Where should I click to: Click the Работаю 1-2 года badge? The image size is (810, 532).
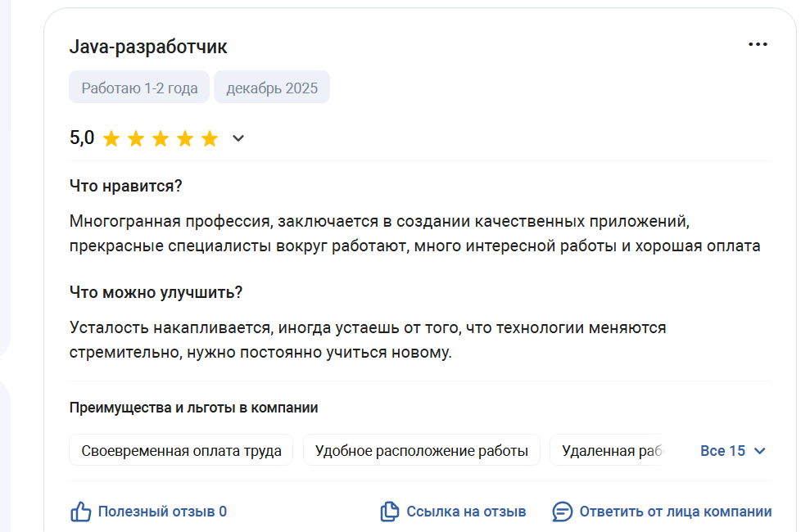tap(139, 88)
